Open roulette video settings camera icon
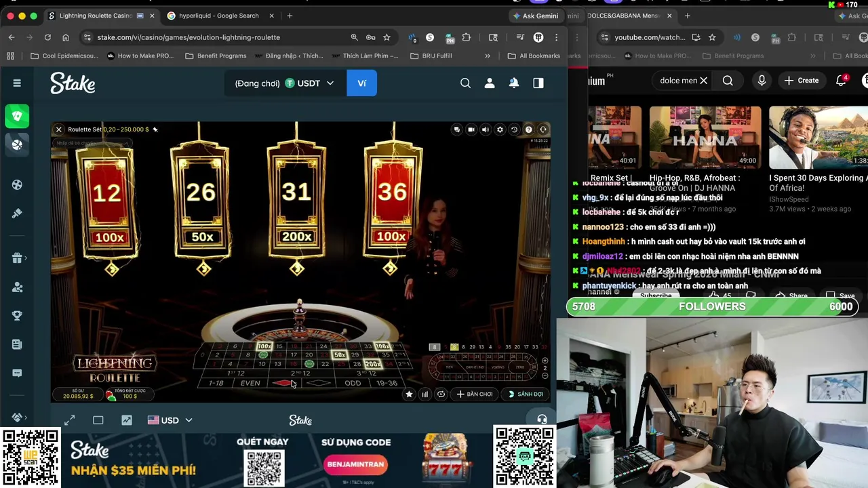 (x=471, y=129)
